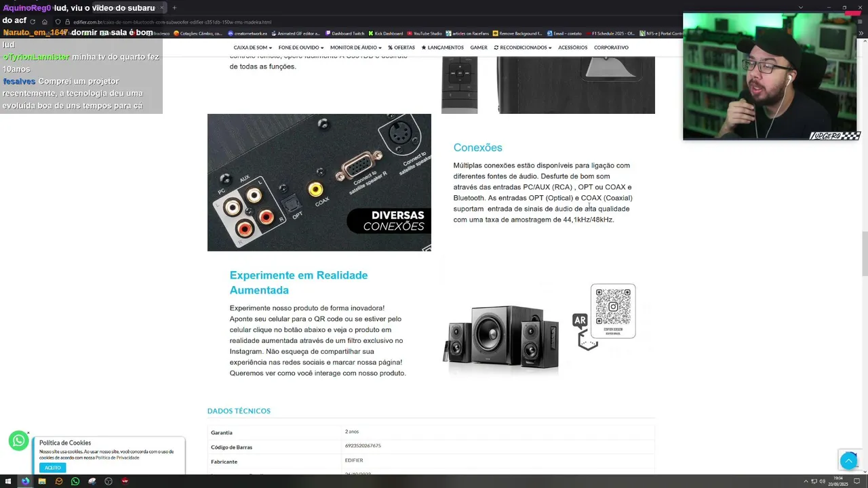Open the notification center icon
This screenshot has height=488, width=868.
[x=857, y=481]
